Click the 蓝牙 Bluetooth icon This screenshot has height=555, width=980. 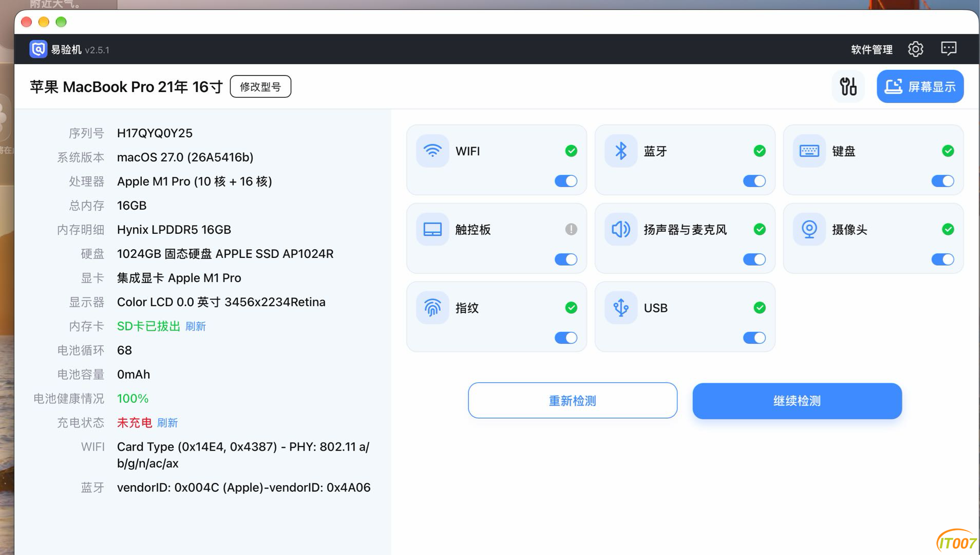coord(621,151)
